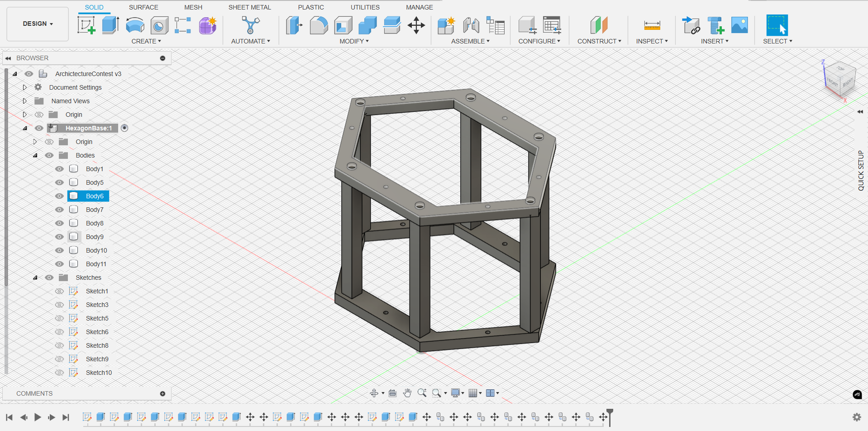This screenshot has height=431, width=868.
Task: Collapse the Sketches folder
Action: 35,278
